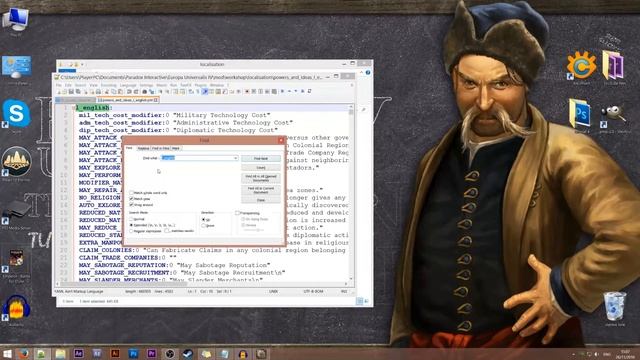Click Find All in Current Document button
Screen dimensions: 640x360
(x=261, y=190)
